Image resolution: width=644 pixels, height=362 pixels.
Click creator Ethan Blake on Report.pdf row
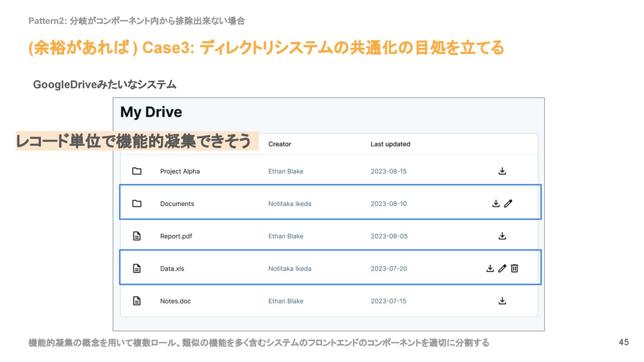[285, 236]
